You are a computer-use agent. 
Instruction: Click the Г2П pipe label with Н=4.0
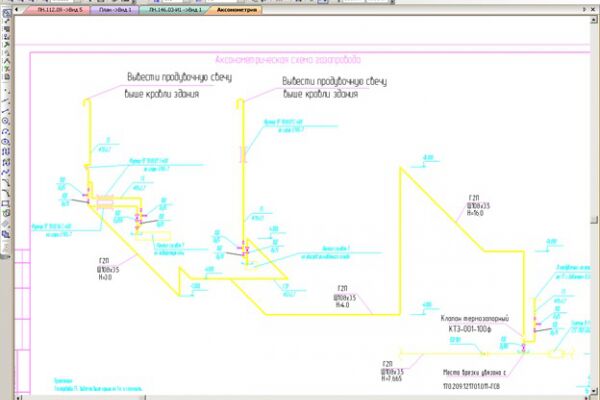344,297
